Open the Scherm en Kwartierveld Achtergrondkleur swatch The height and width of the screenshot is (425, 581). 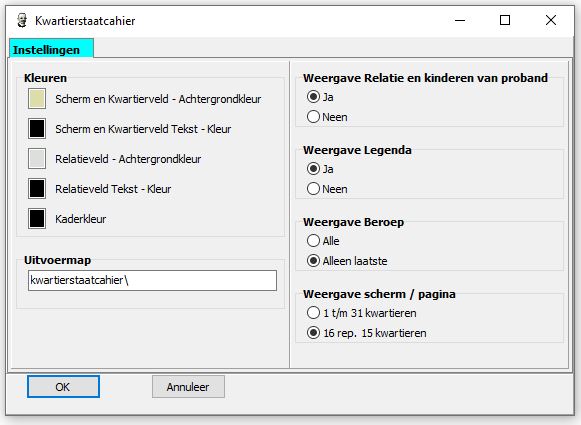click(x=37, y=99)
